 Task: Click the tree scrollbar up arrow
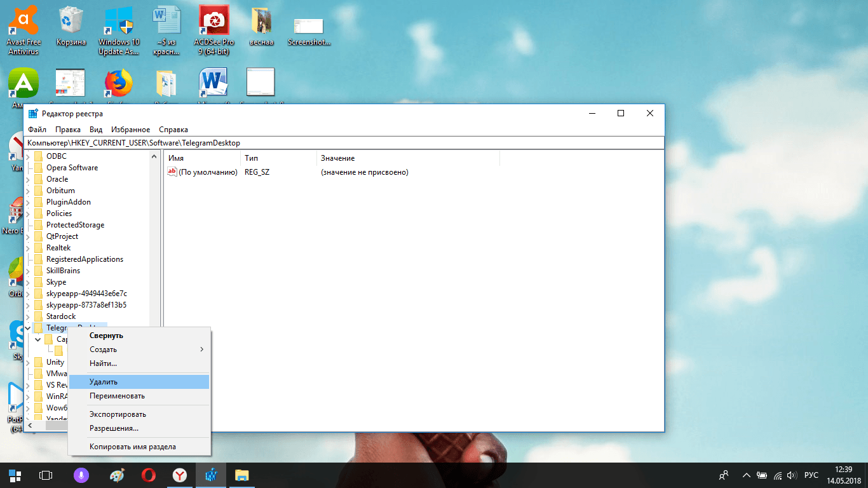coord(154,156)
